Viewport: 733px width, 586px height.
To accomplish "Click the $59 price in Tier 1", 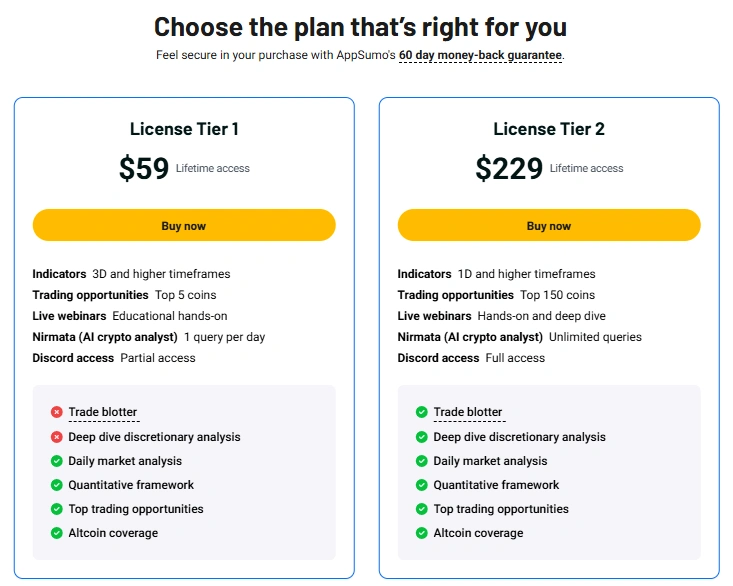I will click(x=144, y=168).
